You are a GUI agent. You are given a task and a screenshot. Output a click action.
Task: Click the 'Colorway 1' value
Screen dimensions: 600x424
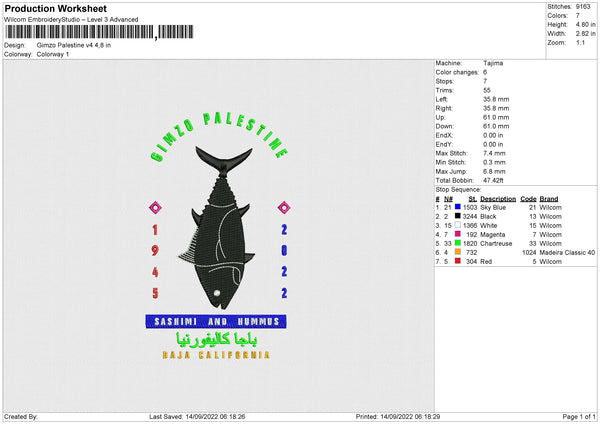pos(53,54)
